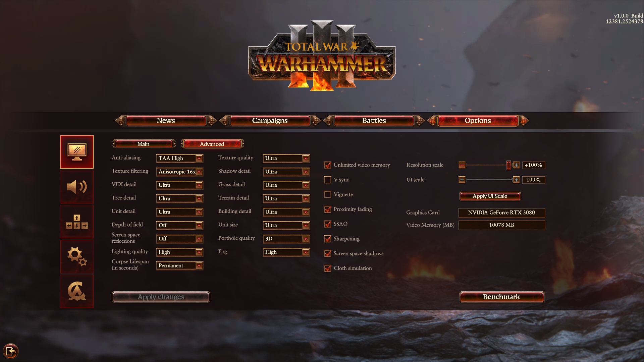Switch to the Main graphics tab
The image size is (644, 362).
click(x=144, y=144)
